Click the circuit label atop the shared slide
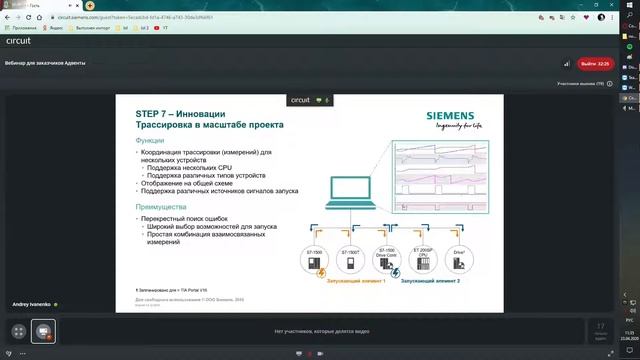640x360 pixels. tap(300, 100)
